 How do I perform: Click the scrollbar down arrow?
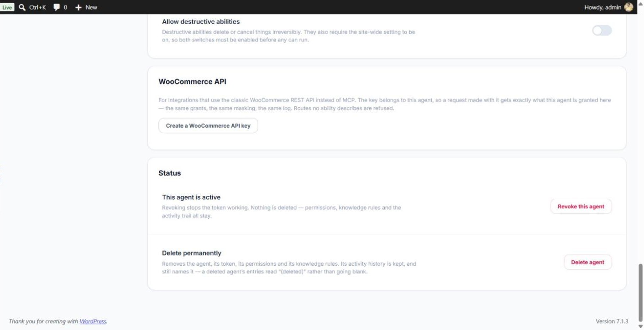[640, 326]
